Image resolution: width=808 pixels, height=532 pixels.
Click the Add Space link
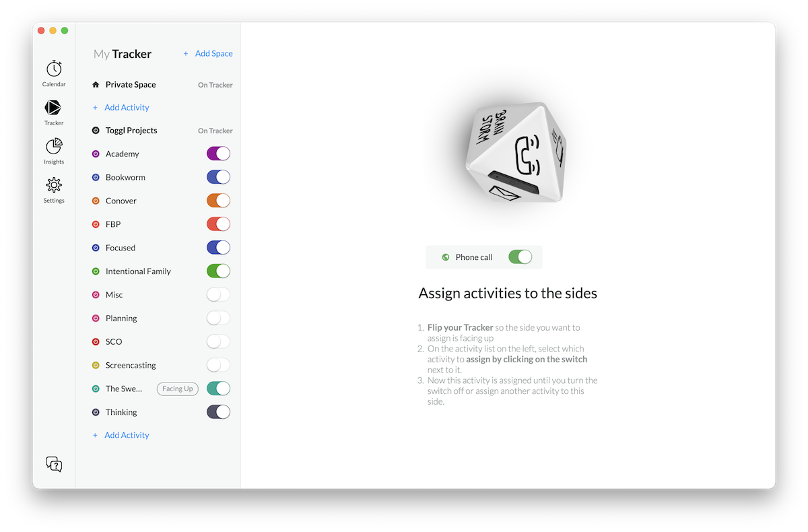(208, 53)
